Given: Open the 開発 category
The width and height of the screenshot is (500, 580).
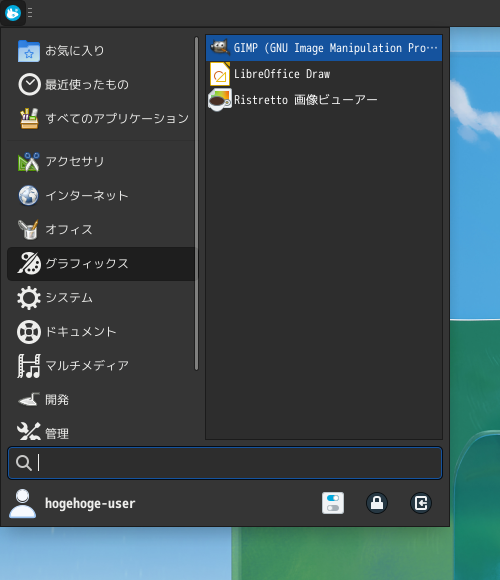Looking at the screenshot, I should [x=101, y=400].
